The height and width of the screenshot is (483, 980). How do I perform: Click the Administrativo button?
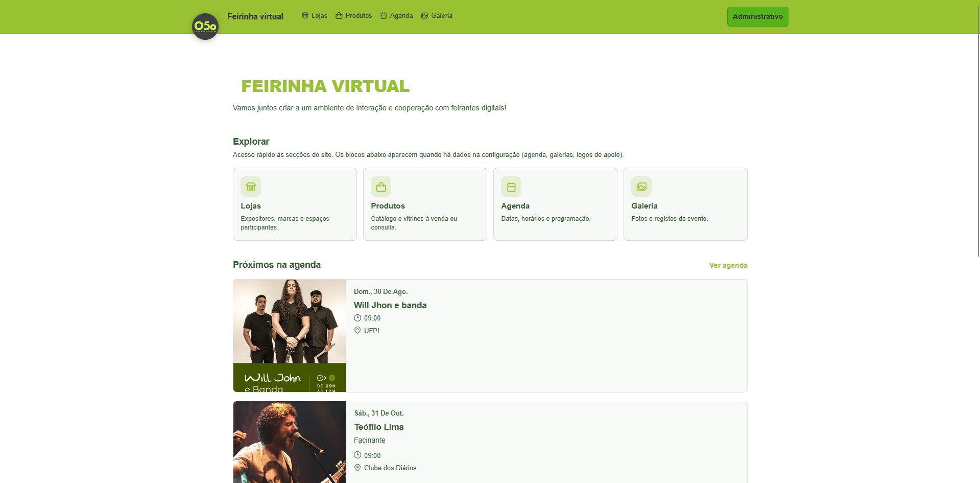coord(757,16)
